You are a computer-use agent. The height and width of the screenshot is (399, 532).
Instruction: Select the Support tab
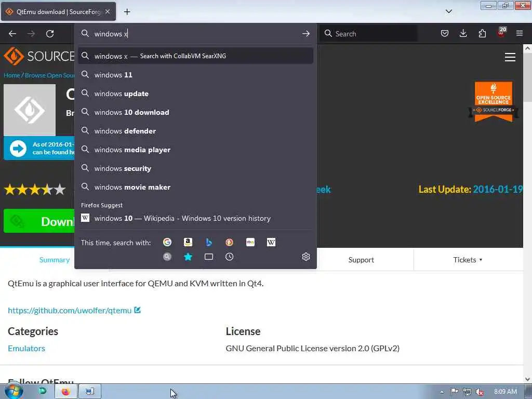point(361,260)
